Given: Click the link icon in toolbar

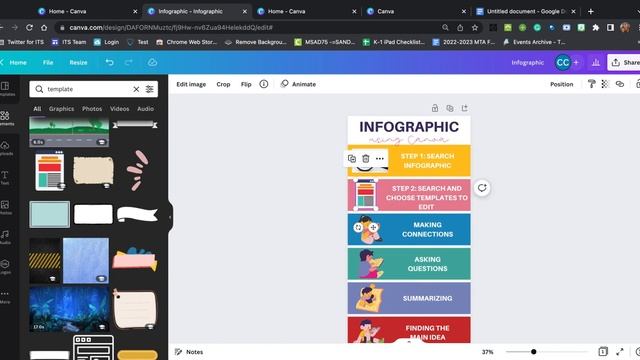Looking at the screenshot, I should [620, 84].
